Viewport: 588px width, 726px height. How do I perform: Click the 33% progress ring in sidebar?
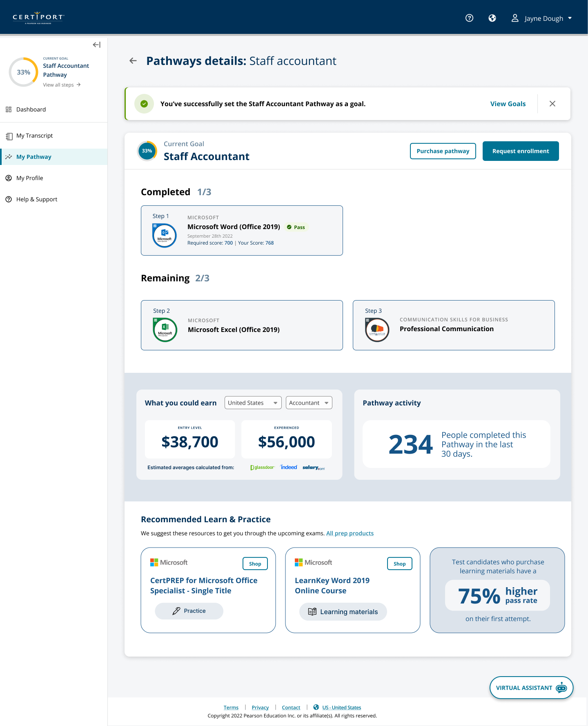[24, 72]
